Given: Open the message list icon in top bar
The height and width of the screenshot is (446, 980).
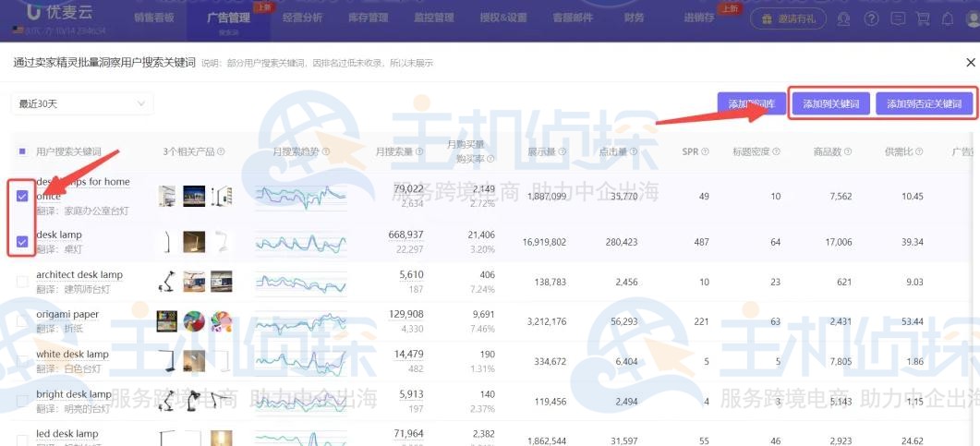Looking at the screenshot, I should coord(898,18).
